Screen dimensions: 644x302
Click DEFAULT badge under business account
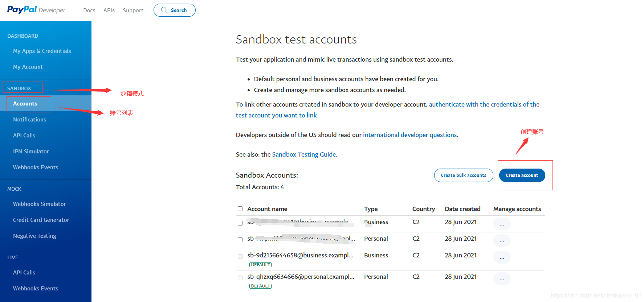click(260, 265)
